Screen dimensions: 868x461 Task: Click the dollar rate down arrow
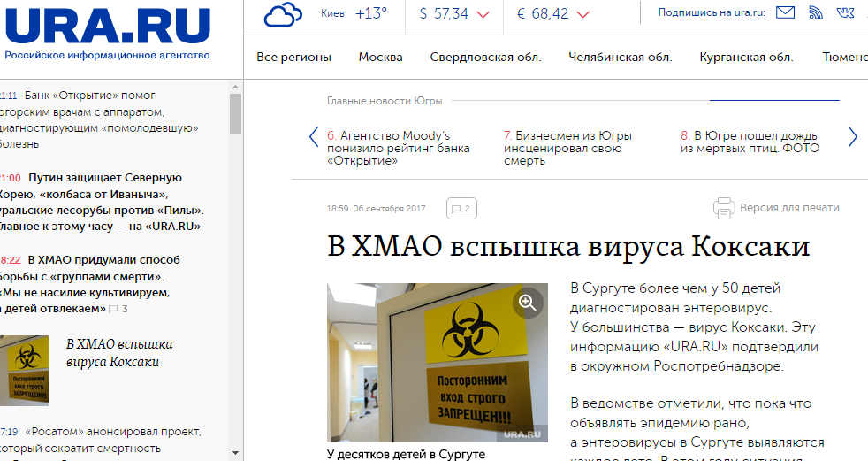tap(483, 14)
